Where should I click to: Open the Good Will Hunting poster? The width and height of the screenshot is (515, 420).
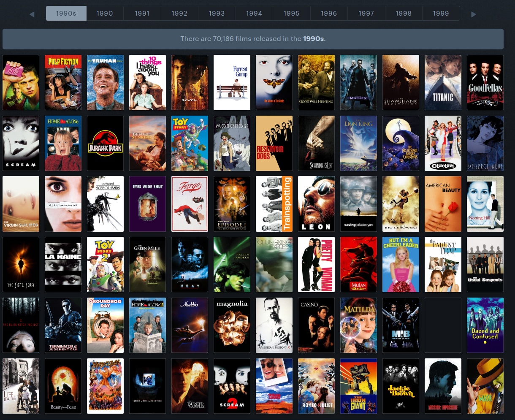click(x=317, y=82)
